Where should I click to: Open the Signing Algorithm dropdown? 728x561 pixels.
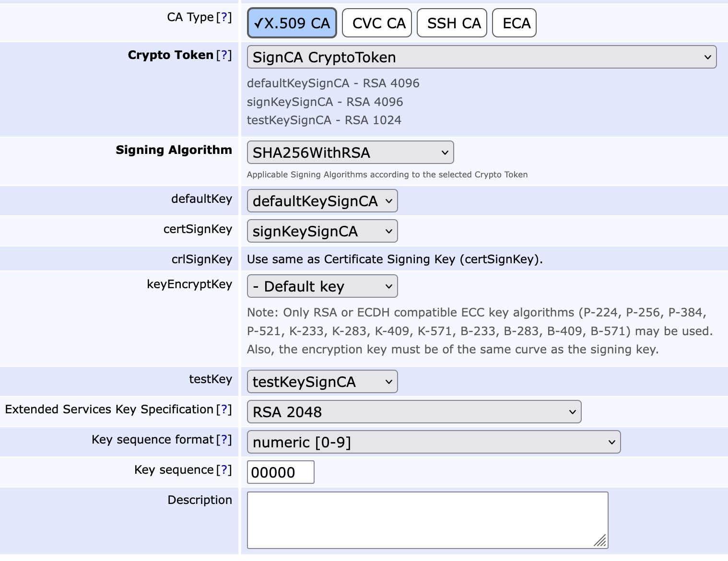(x=350, y=152)
